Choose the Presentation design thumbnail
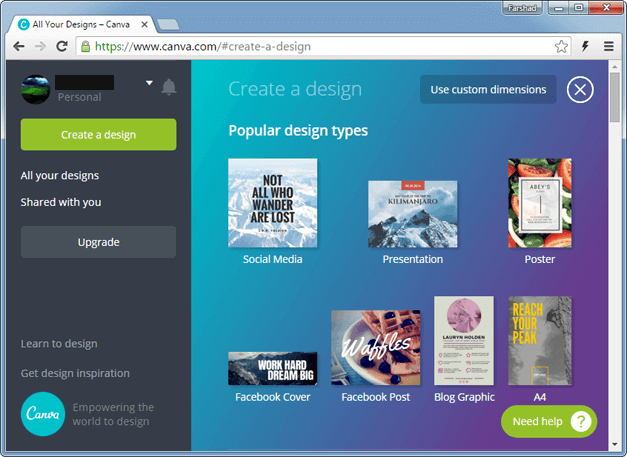627x457 pixels. click(413, 214)
